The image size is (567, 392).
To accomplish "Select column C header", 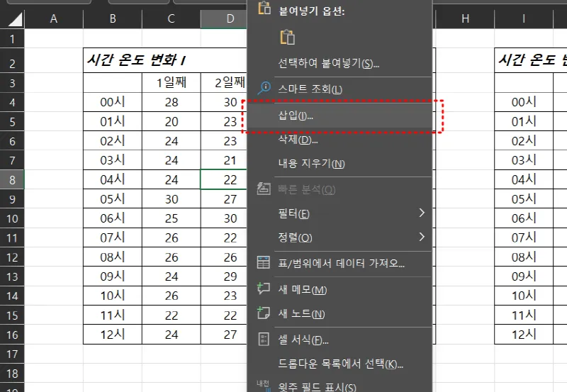I will [x=172, y=19].
